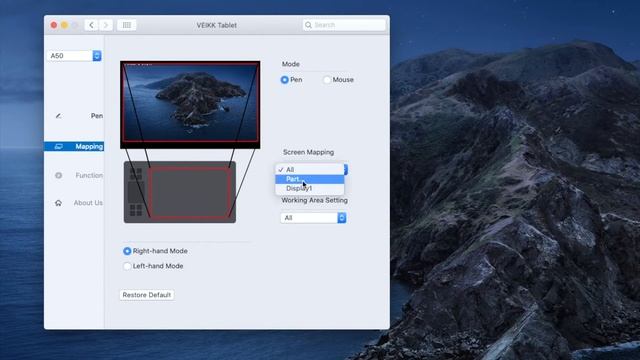This screenshot has height=360, width=640.
Task: Click the Mapping tablet icon in sidebar
Action: pos(58,147)
